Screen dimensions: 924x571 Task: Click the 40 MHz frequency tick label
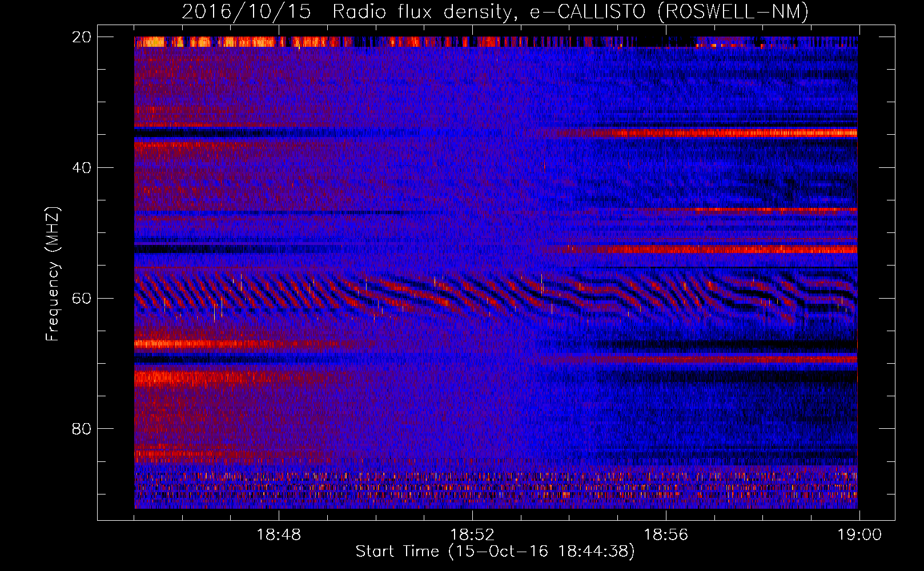[82, 168]
